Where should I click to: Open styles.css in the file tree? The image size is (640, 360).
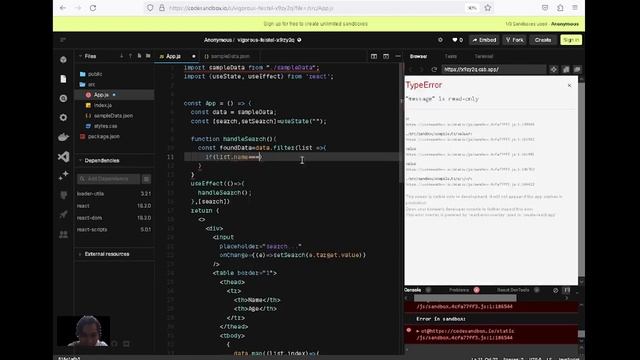pyautogui.click(x=105, y=126)
